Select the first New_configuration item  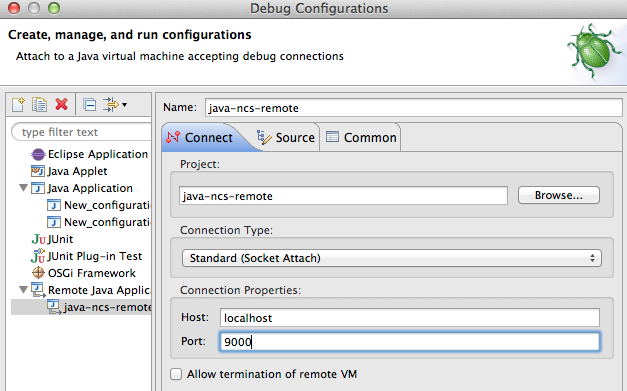(107, 205)
